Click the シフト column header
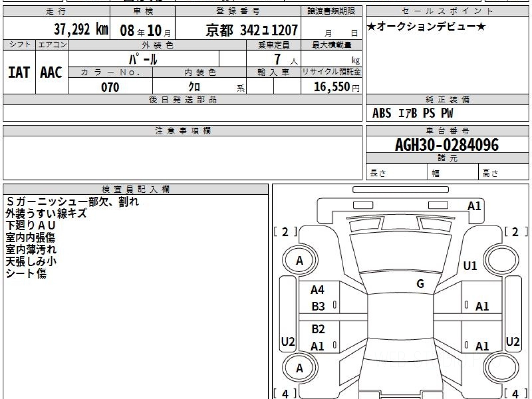The width and height of the screenshot is (532, 399). coord(19,45)
